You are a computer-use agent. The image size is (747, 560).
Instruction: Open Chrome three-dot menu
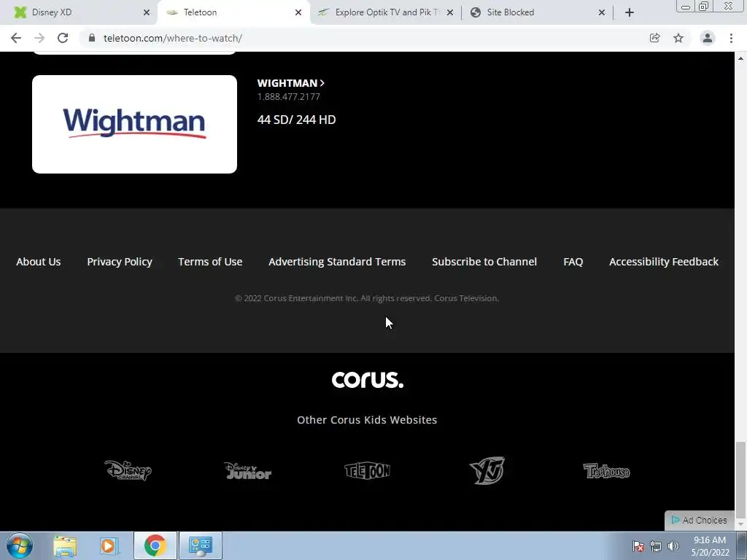tap(731, 38)
